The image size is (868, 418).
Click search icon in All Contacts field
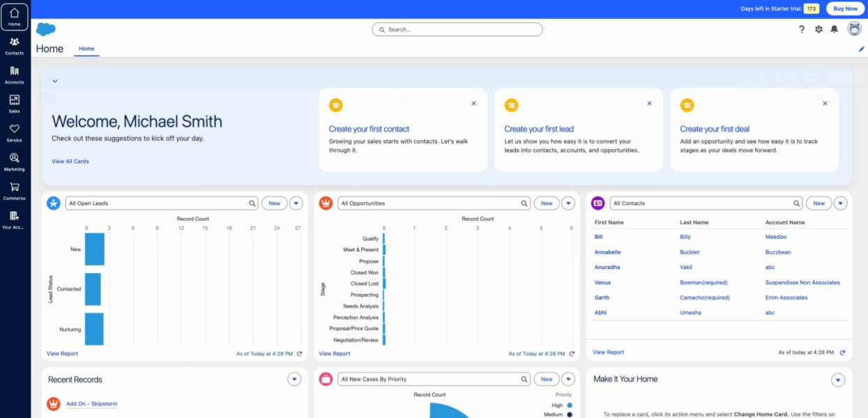coord(796,203)
